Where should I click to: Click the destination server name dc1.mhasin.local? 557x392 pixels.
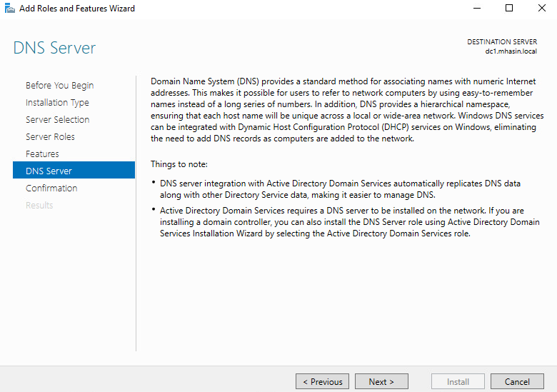[x=511, y=51]
